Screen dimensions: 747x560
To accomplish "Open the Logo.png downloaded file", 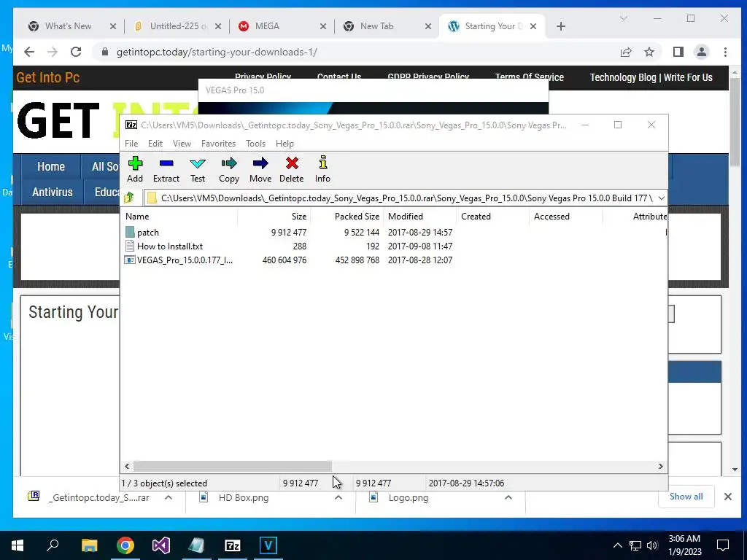I will pyautogui.click(x=409, y=497).
